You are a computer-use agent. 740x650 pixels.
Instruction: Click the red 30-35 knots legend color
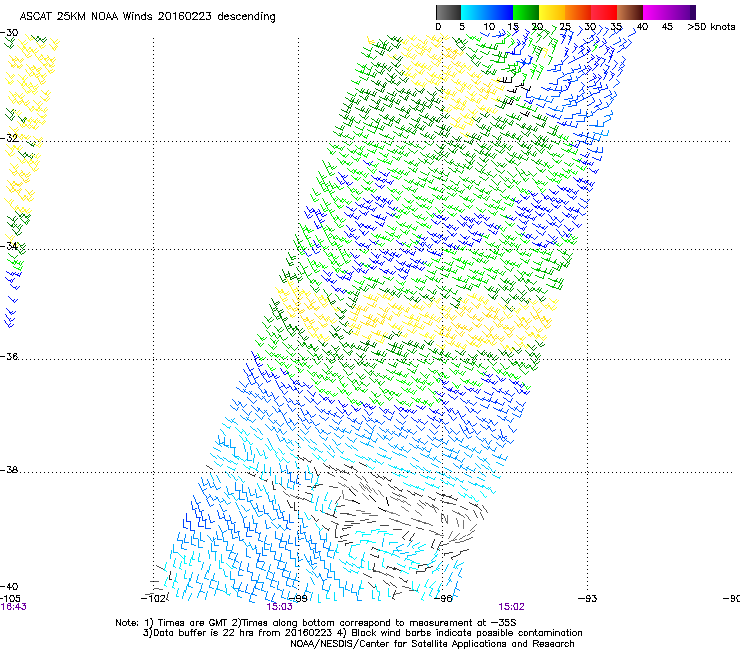tap(604, 12)
